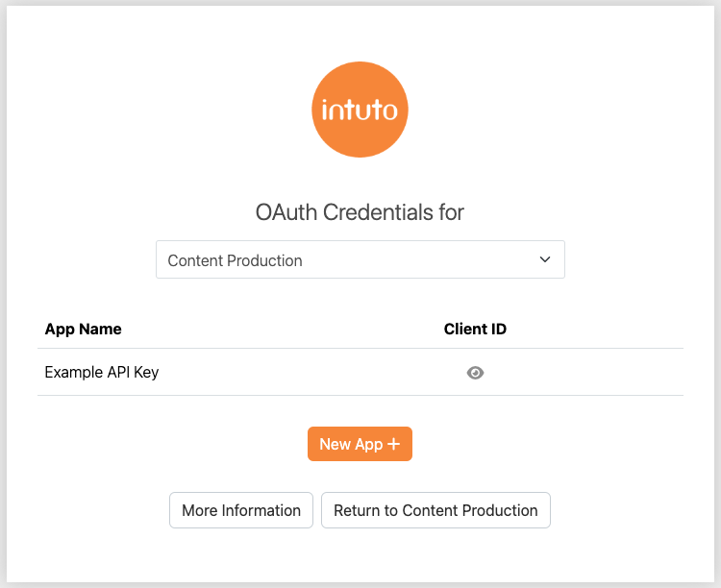Click the App Name column header
721x588 pixels.
(84, 329)
